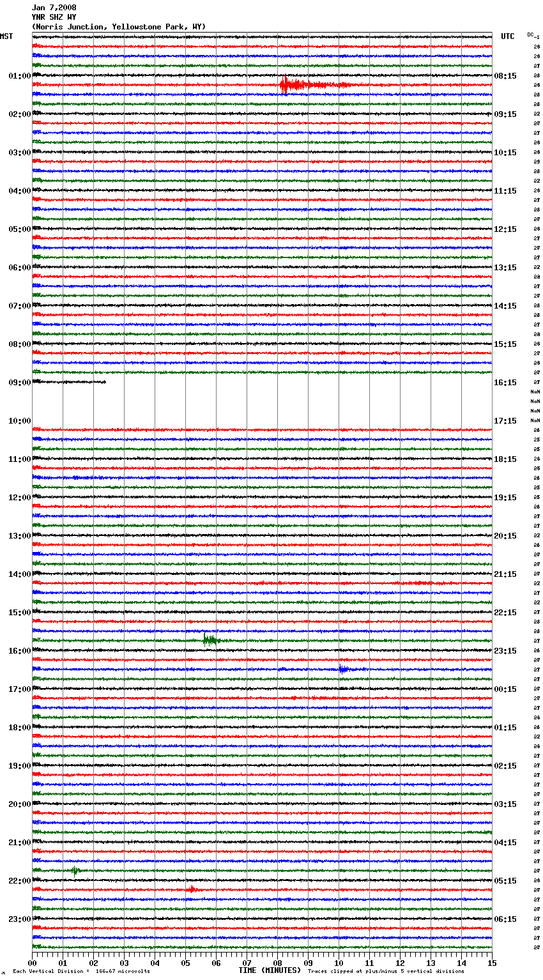Click the "10" minute tick label
Screen dimensions: 543x980
339,963
